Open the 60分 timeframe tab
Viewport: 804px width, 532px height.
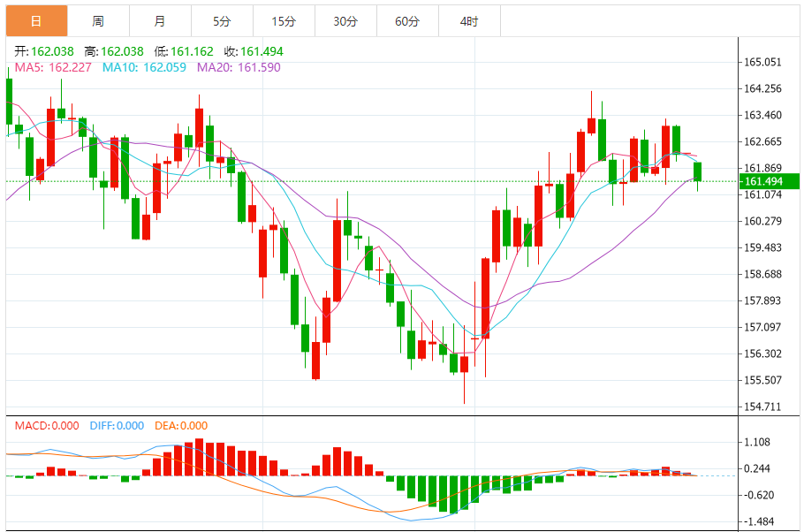pos(407,21)
